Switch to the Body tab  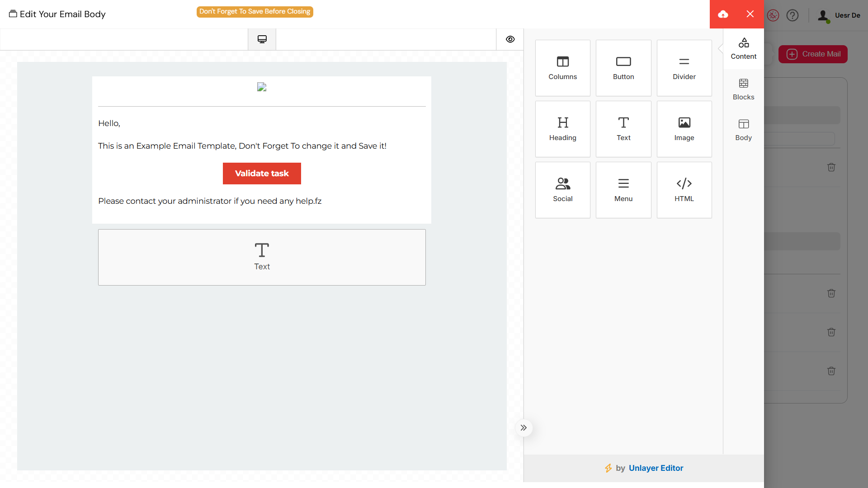tap(743, 130)
